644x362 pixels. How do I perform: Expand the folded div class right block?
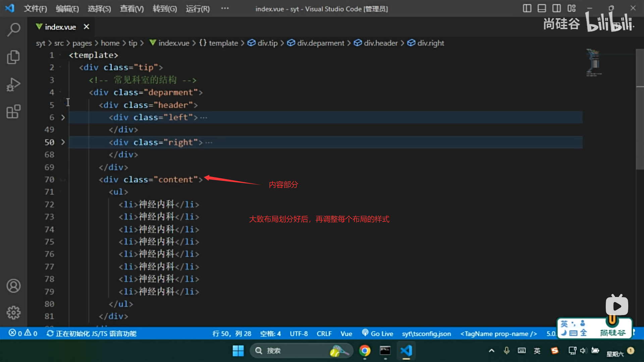63,142
